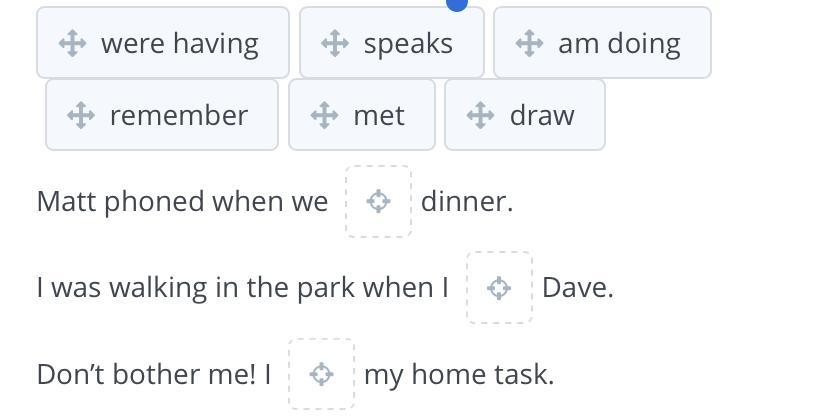Click the drag handle icon on "draw" chip

[480, 115]
